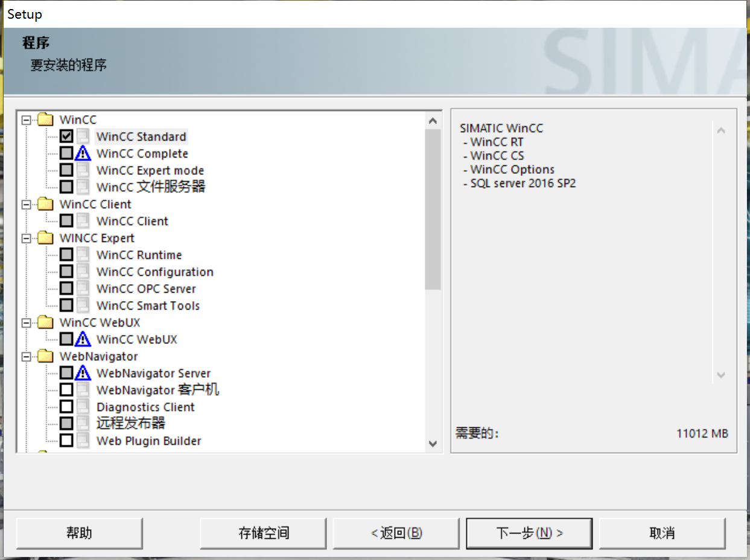Click the warning icon beside WebNavigator Server
Screen dimensions: 750x560
point(83,373)
